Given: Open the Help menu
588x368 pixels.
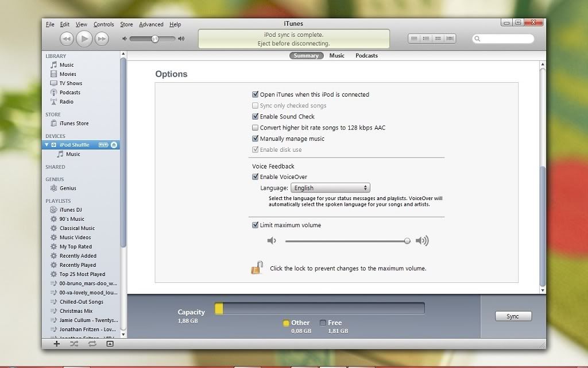Looking at the screenshot, I should [175, 24].
